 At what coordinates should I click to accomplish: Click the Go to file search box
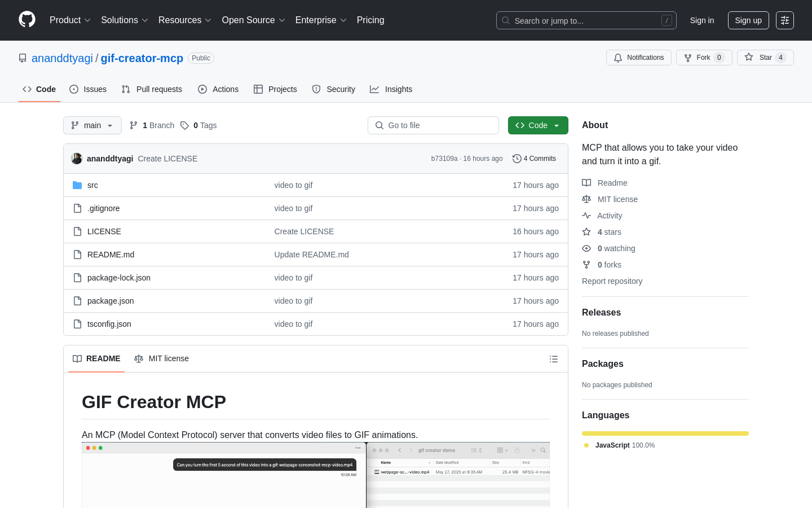tap(433, 125)
